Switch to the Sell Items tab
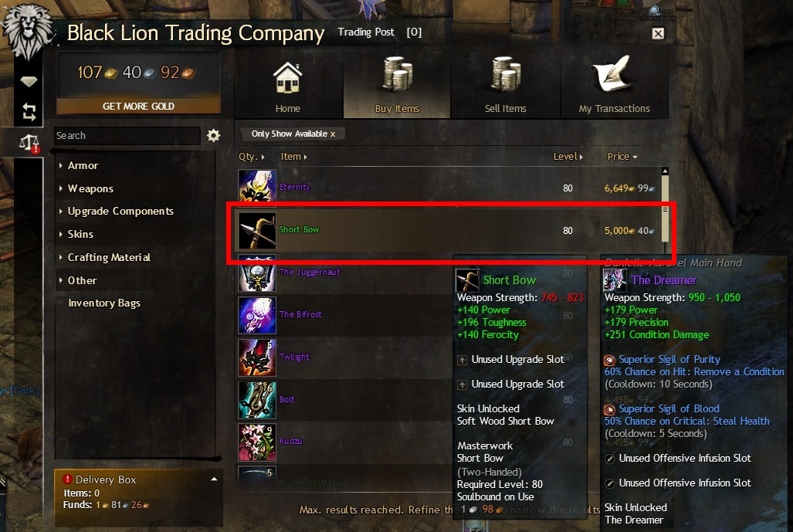 [505, 84]
